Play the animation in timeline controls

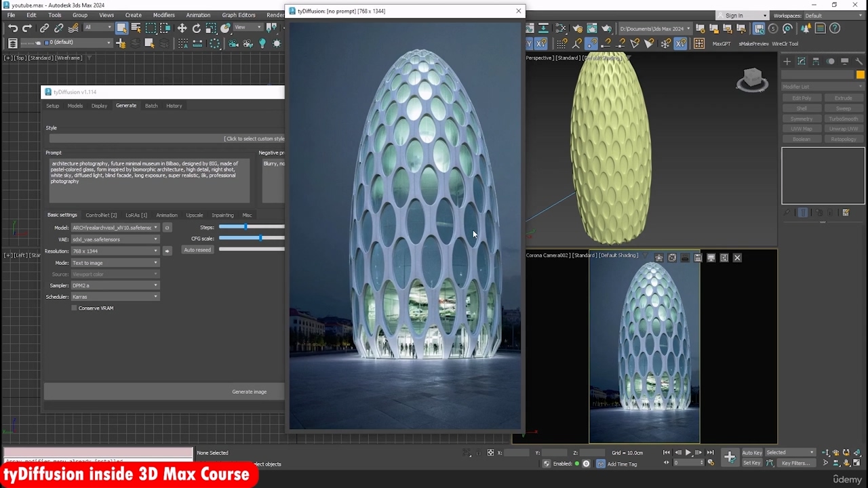tap(688, 453)
